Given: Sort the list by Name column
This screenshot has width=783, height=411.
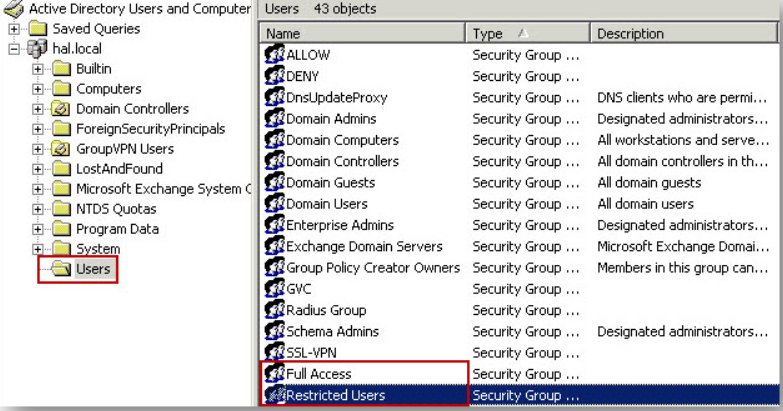Looking at the screenshot, I should pos(363,33).
